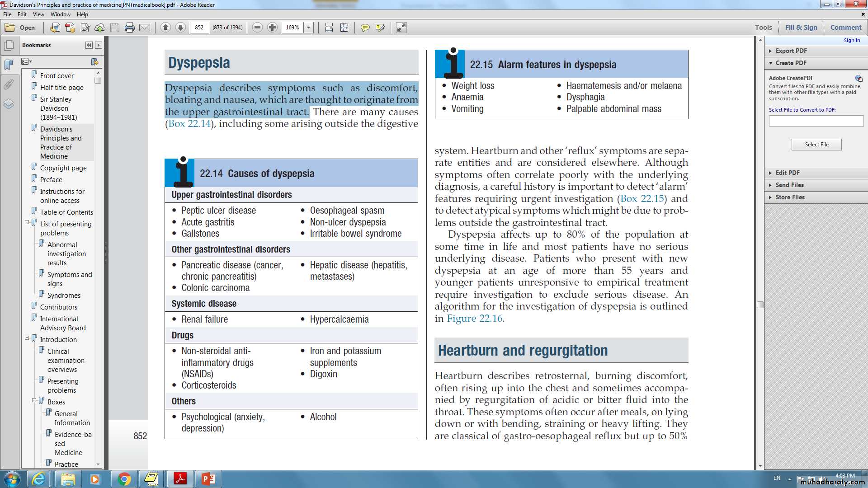Image resolution: width=868 pixels, height=488 pixels.
Task: Open the zoom percentage dropdown arrow
Action: (309, 28)
